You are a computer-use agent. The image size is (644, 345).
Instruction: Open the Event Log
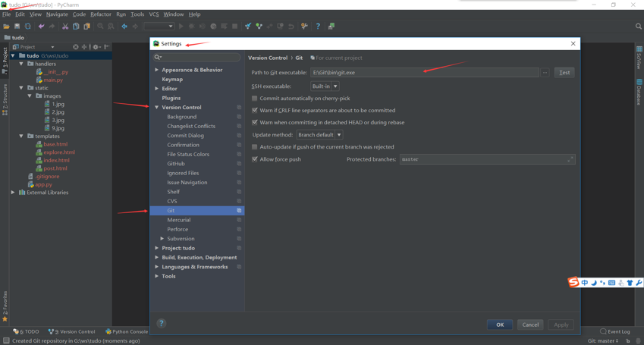point(615,331)
